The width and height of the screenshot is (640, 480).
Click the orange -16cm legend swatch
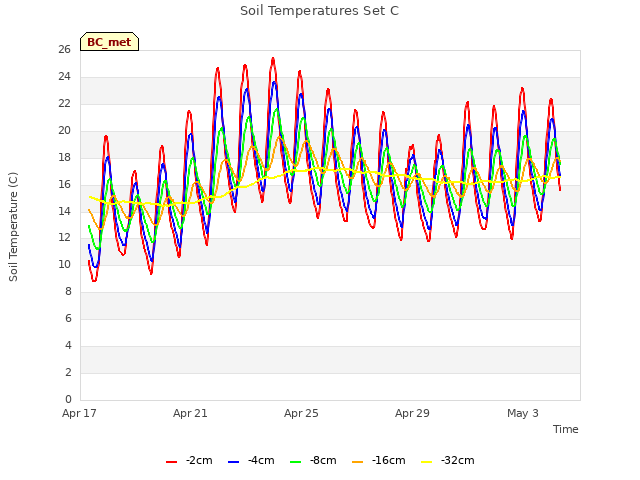click(x=358, y=462)
